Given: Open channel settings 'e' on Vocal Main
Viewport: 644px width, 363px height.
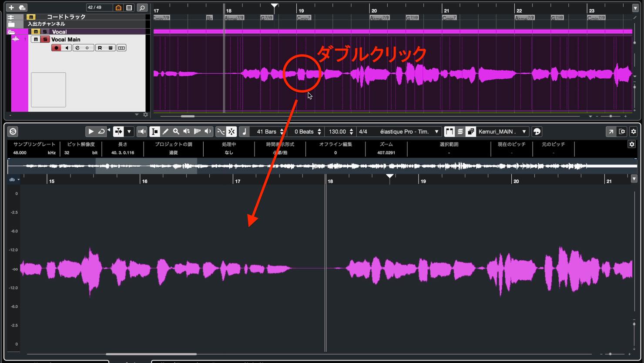Looking at the screenshot, I should [77, 48].
